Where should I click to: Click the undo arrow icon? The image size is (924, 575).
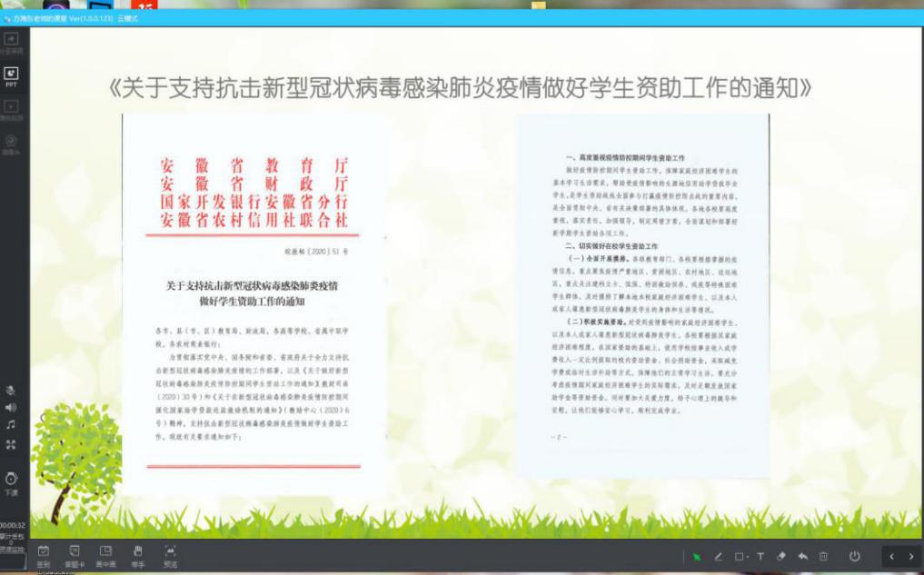802,557
